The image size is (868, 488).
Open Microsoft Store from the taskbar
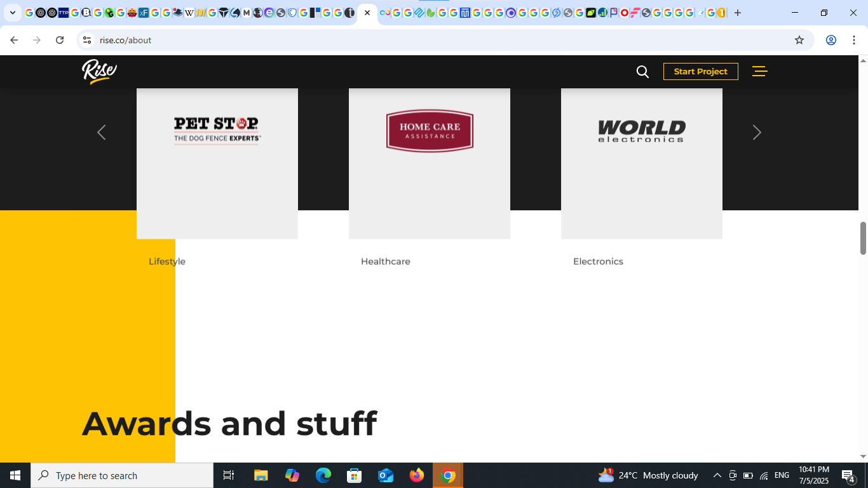click(355, 475)
